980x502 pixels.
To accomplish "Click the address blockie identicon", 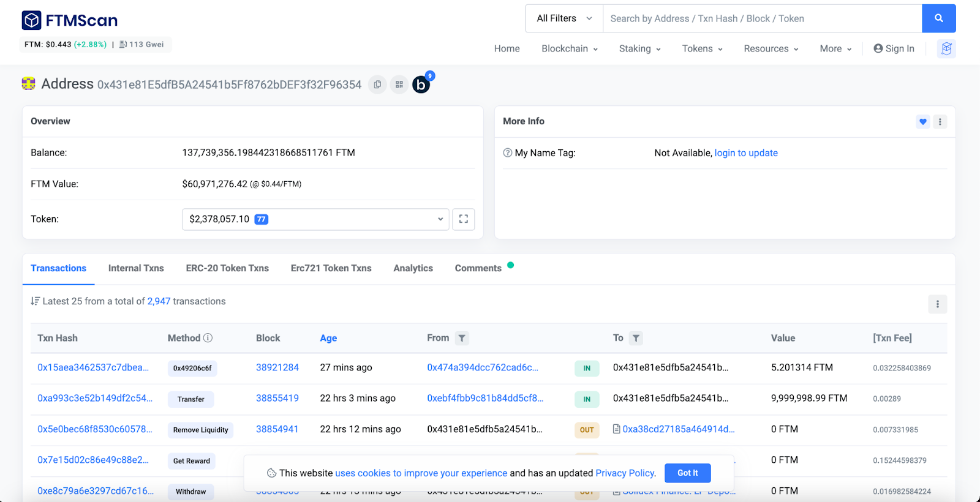I will [28, 84].
